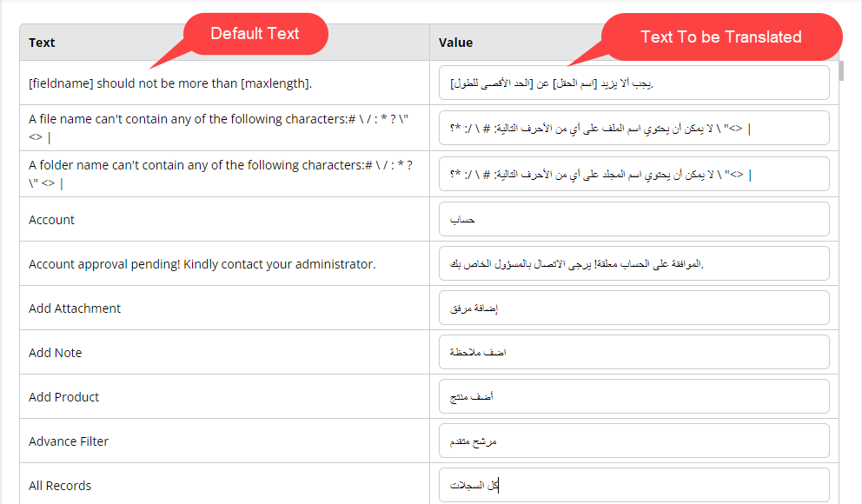Click the red Default Text callout
This screenshot has height=504, width=862.
pos(255,34)
